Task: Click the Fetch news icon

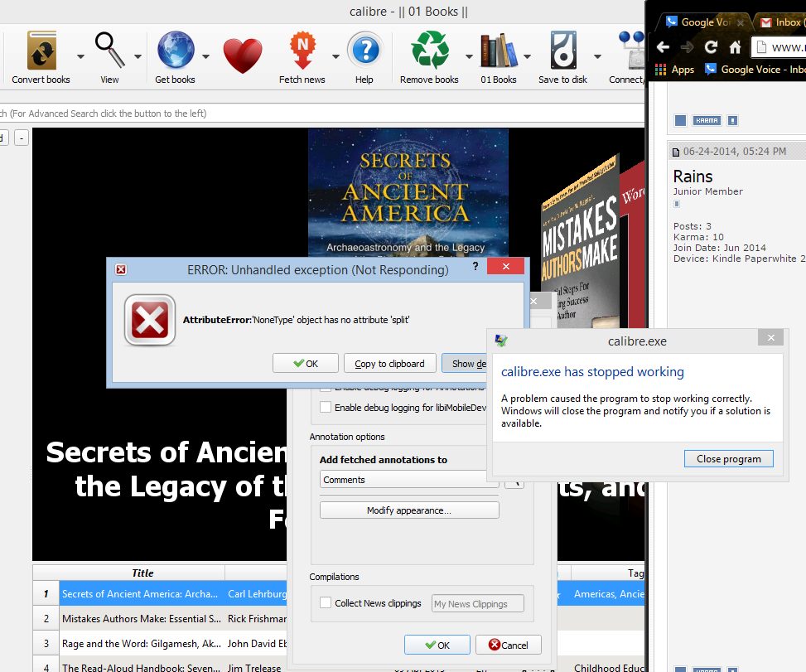Action: (x=302, y=51)
